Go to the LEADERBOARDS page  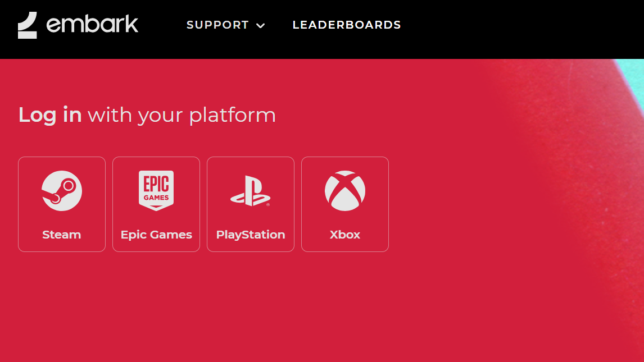point(347,25)
